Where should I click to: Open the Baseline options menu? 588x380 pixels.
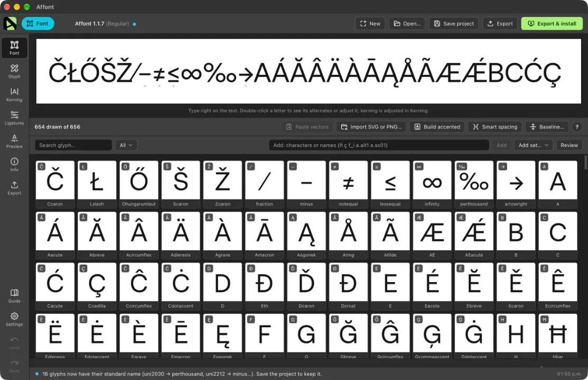point(547,127)
